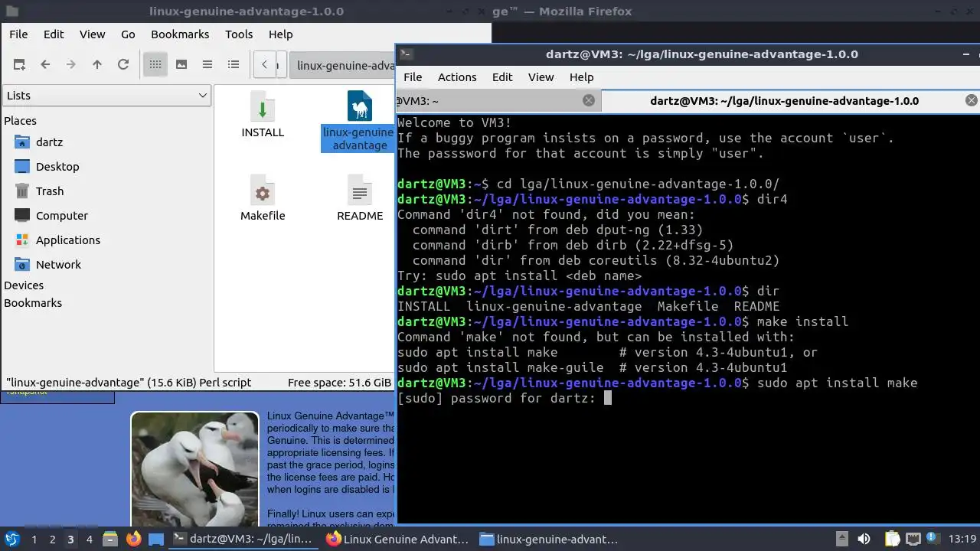Click the Devices section header

[x=24, y=285]
